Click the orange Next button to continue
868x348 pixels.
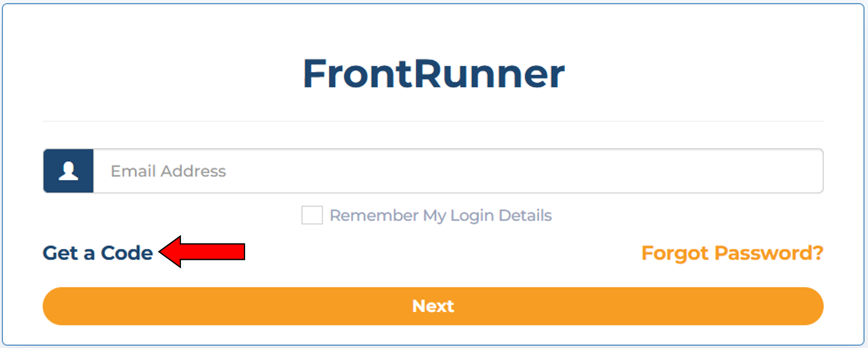(x=433, y=306)
